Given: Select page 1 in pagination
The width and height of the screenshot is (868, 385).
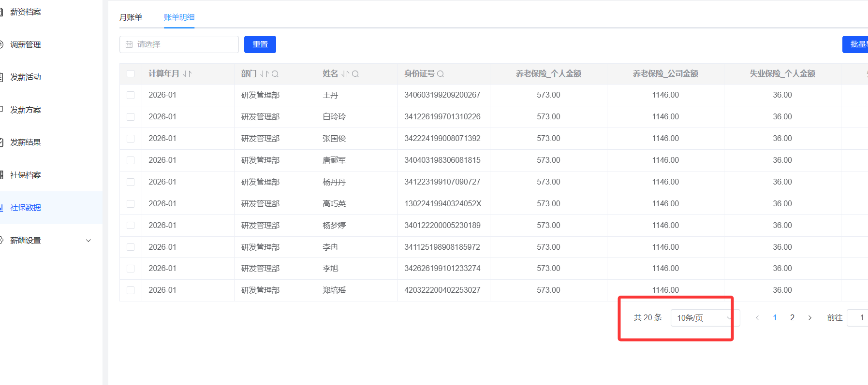Looking at the screenshot, I should [775, 318].
